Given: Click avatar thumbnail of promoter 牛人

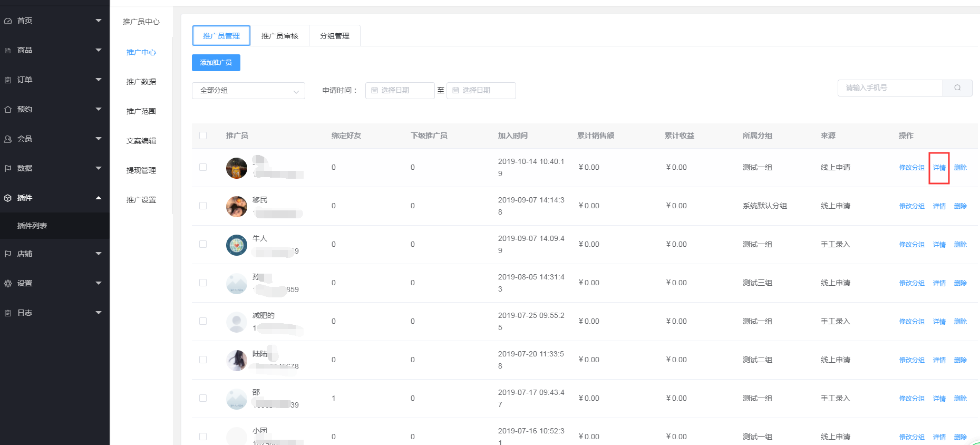Looking at the screenshot, I should [x=237, y=245].
